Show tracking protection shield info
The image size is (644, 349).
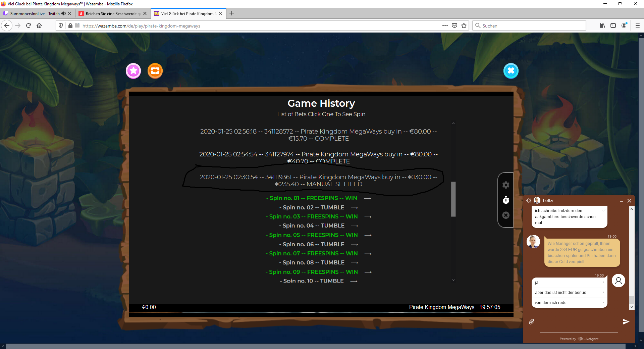pos(61,26)
